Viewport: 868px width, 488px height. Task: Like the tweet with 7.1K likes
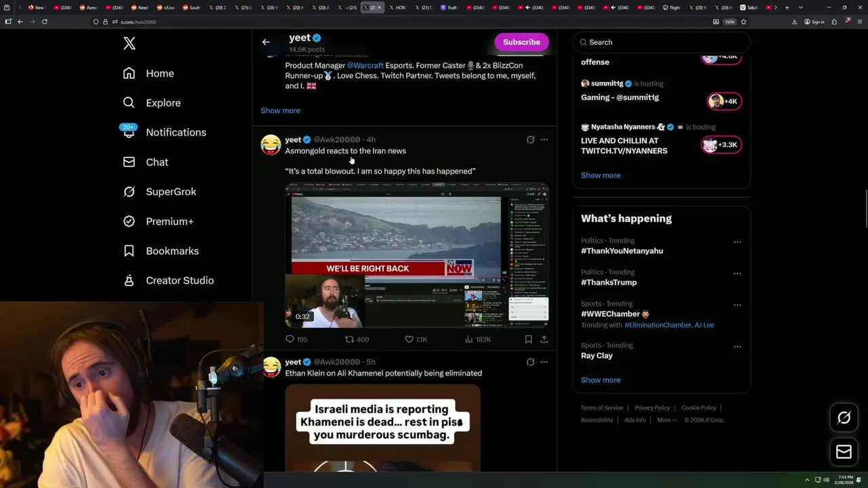tap(416, 340)
